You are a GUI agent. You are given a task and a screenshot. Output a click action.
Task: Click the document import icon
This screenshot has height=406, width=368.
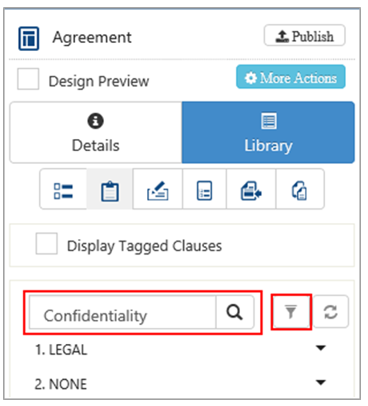pyautogui.click(x=251, y=189)
